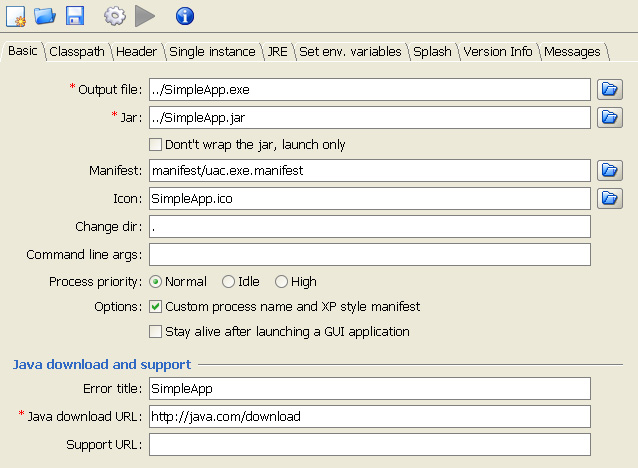Screen dimensions: 638x468
Task: Click the gear icon to build wrapper
Action: coord(115,16)
